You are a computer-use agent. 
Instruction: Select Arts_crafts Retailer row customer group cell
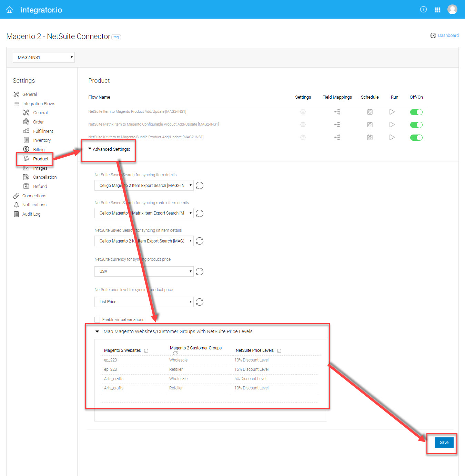coord(176,388)
